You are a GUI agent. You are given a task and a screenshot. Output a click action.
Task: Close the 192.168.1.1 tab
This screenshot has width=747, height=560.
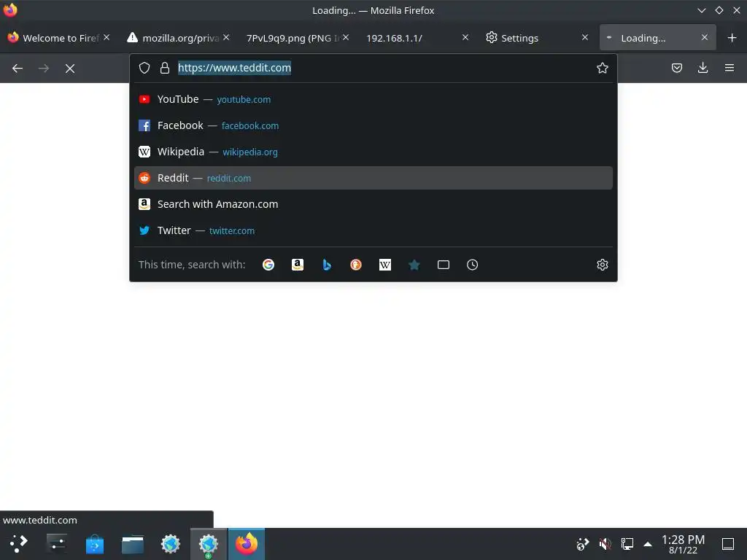coord(465,37)
